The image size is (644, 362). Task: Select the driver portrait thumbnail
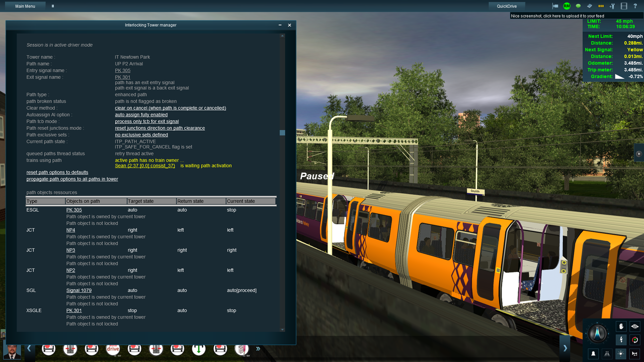(x=12, y=351)
